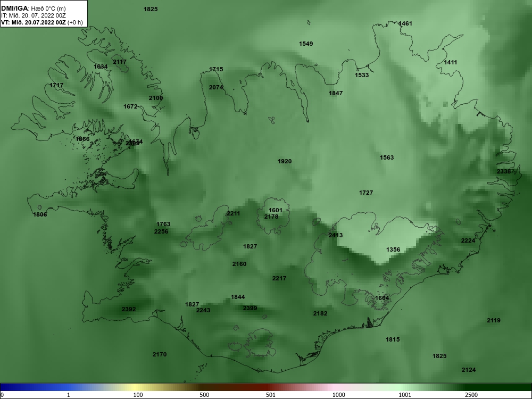Click the 1533 height value
Screen dimensions: 532x399
click(362, 75)
